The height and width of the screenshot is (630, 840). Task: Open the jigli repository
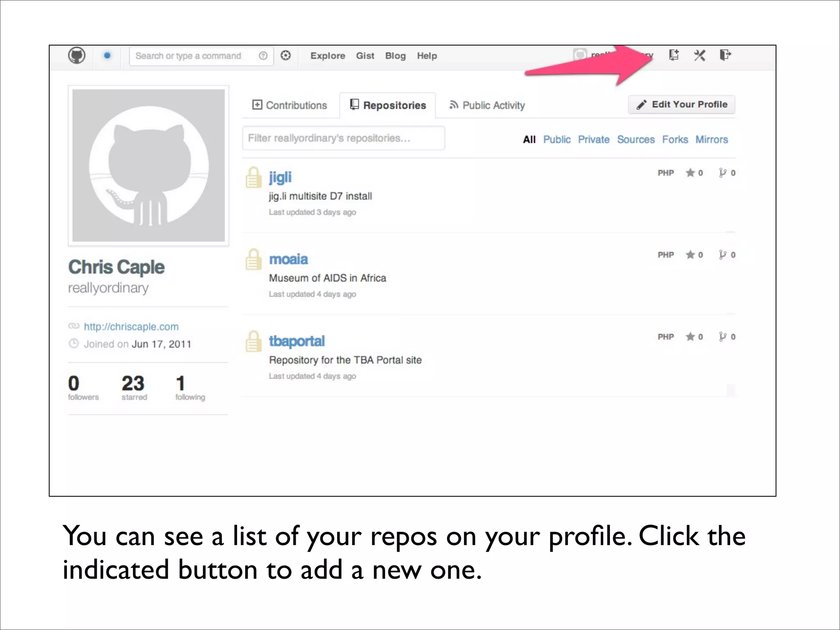[x=280, y=177]
